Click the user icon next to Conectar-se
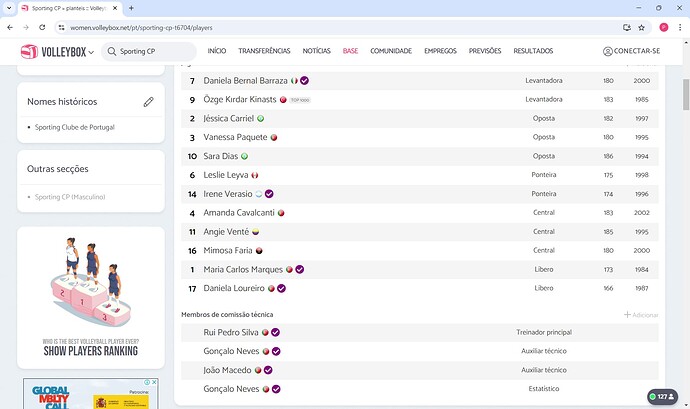The image size is (690, 409). pos(608,51)
